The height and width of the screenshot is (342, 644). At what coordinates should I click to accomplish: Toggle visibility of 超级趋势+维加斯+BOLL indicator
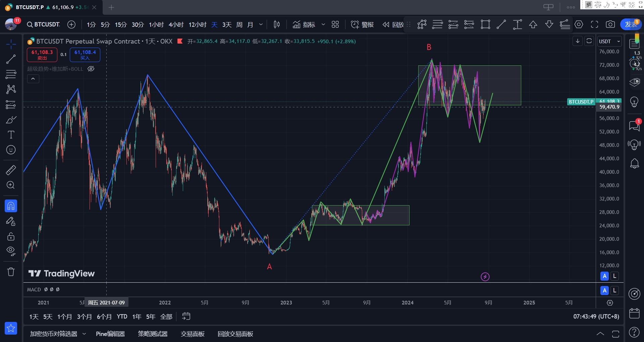click(91, 69)
